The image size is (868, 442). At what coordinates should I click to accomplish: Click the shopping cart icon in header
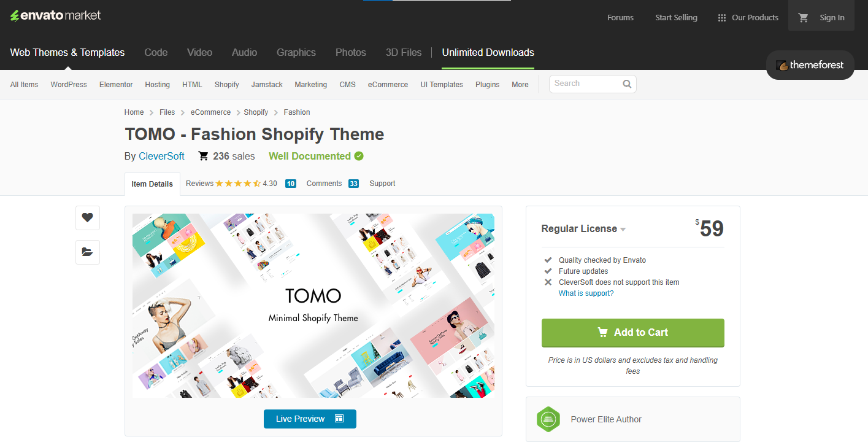803,18
